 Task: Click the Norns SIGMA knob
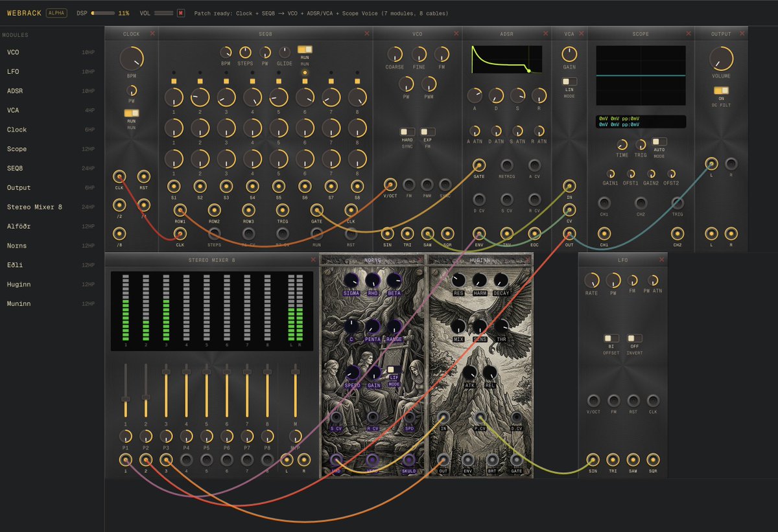click(x=351, y=280)
